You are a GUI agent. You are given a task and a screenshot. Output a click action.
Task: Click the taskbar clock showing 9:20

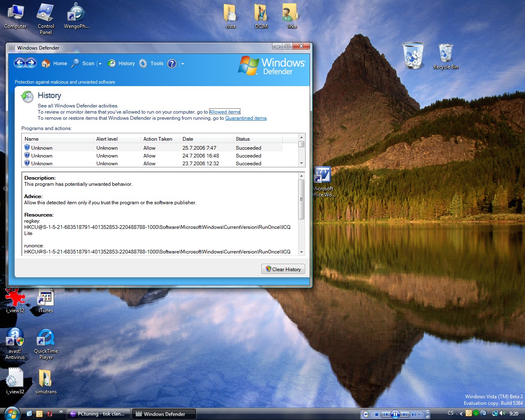click(514, 414)
